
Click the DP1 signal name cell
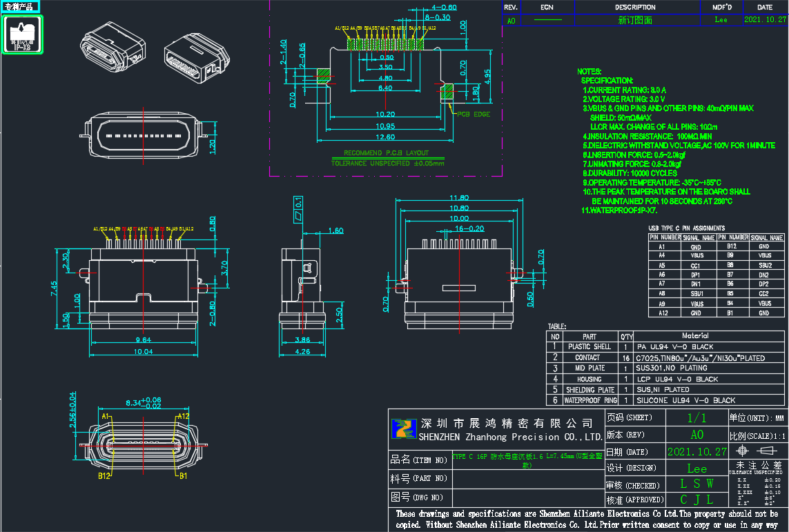(695, 275)
